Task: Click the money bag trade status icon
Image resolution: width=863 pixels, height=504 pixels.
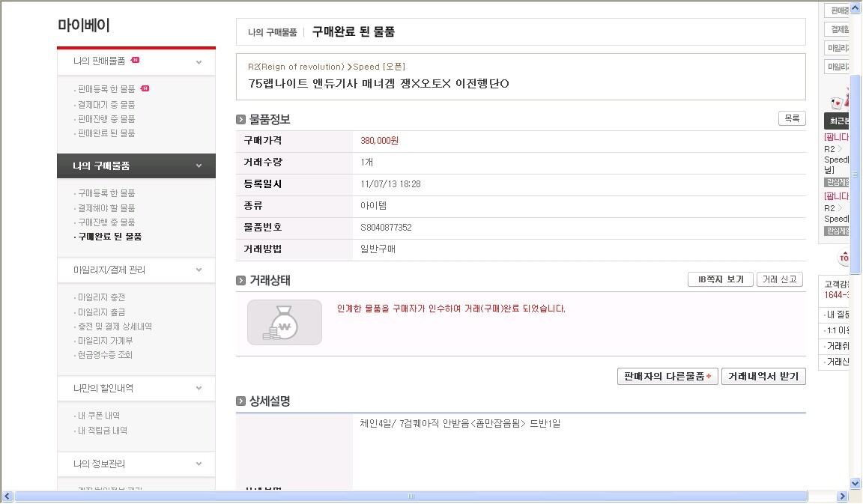Action: pyautogui.click(x=285, y=323)
